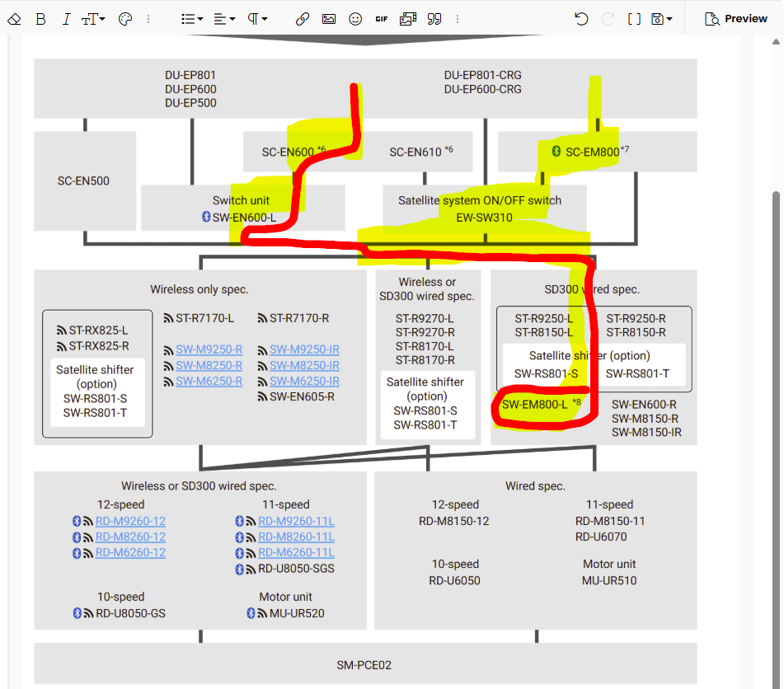
Task: Open the SW-M6250-IR link
Action: (x=304, y=381)
